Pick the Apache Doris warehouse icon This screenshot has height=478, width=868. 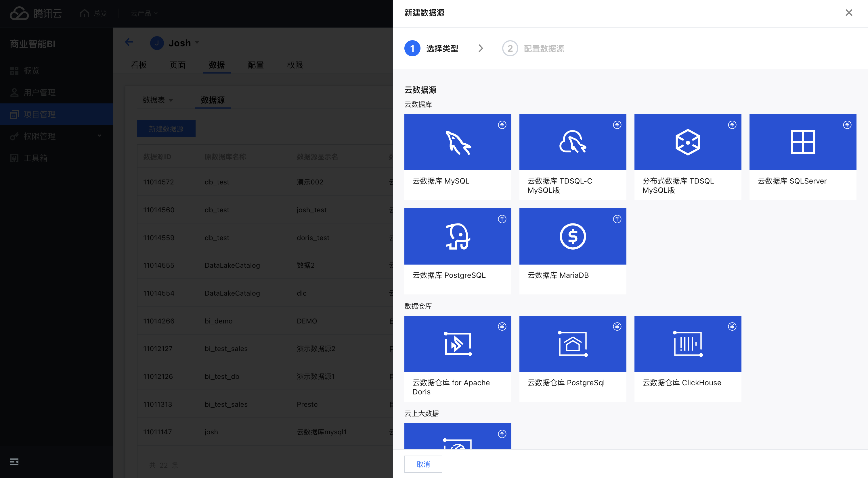458,344
